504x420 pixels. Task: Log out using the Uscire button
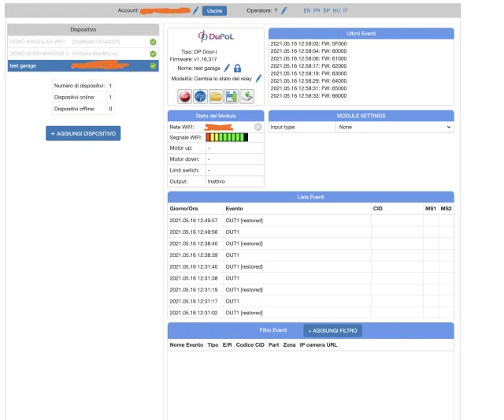[x=214, y=10]
